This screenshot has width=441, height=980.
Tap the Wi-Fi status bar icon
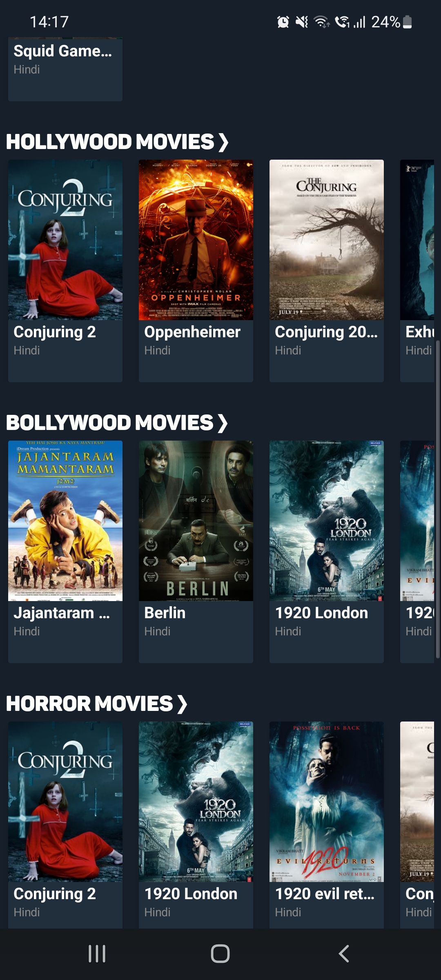pos(322,22)
